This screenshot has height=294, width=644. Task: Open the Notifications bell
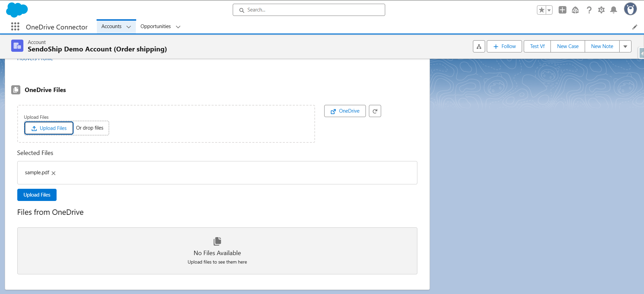coord(614,10)
